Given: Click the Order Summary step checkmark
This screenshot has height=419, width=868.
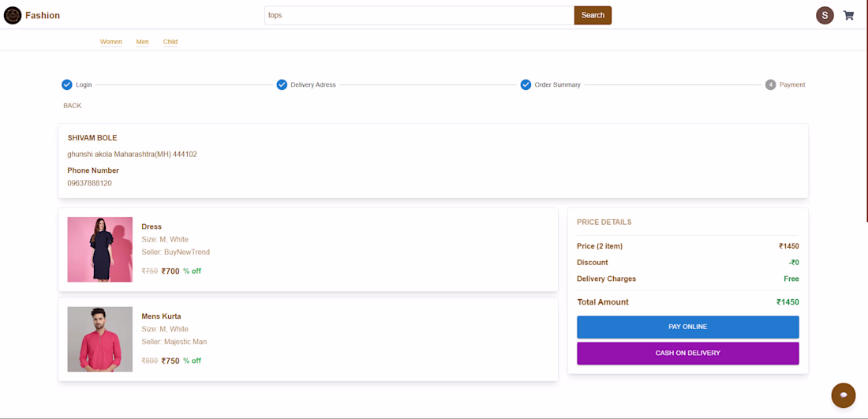Looking at the screenshot, I should pos(526,84).
